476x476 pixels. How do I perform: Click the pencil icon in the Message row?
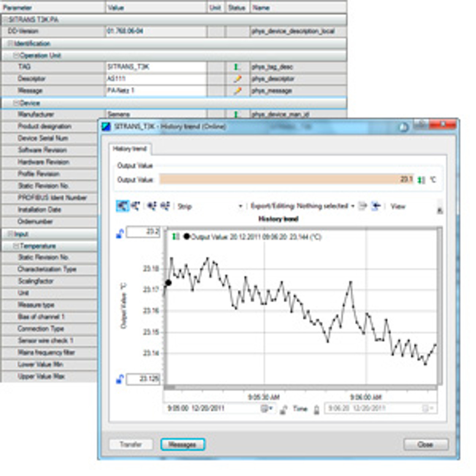(x=237, y=91)
